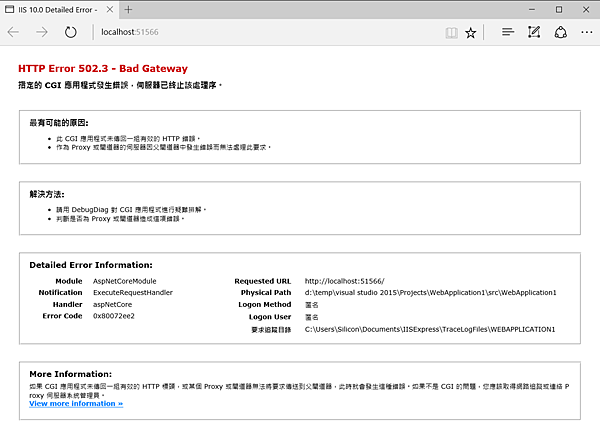Click the Share icon in toolbar
The height and width of the screenshot is (436, 600).
click(x=561, y=32)
